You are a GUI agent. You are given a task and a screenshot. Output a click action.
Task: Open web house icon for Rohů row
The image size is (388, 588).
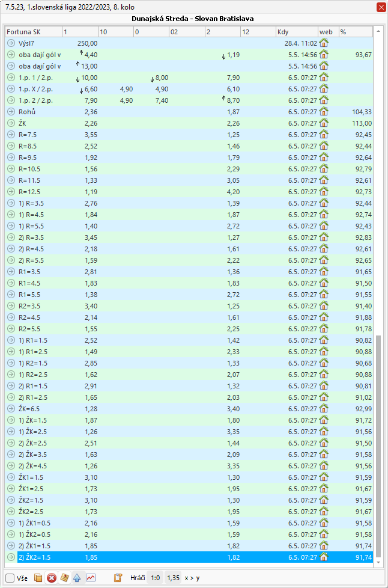[324, 111]
